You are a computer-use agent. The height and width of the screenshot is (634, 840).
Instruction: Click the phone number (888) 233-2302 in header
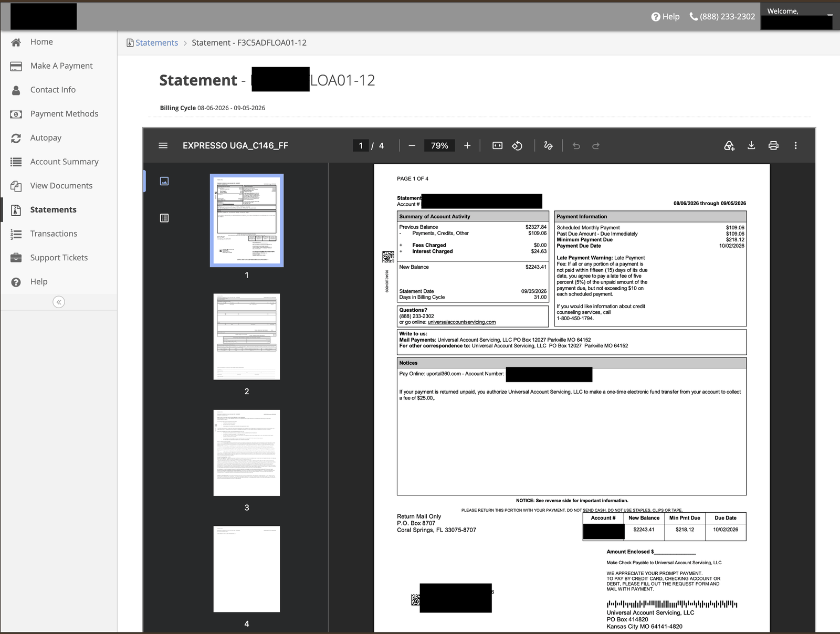722,17
